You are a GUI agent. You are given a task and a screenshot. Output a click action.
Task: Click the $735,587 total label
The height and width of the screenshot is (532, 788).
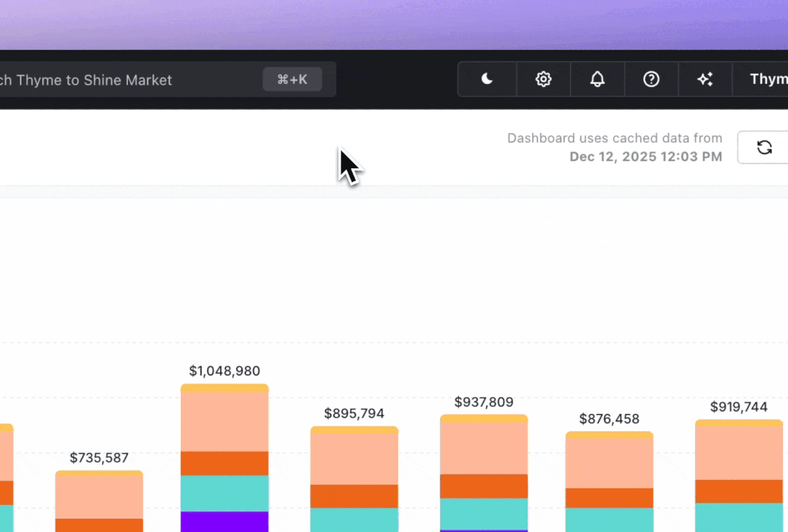[x=99, y=458]
